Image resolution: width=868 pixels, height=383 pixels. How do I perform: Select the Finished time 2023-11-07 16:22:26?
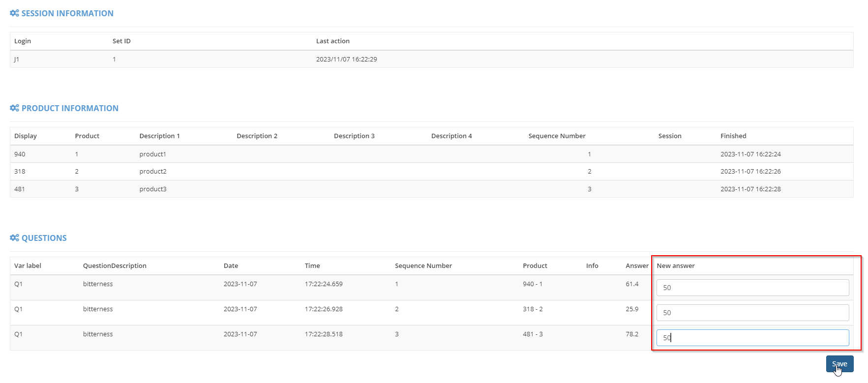pyautogui.click(x=750, y=172)
